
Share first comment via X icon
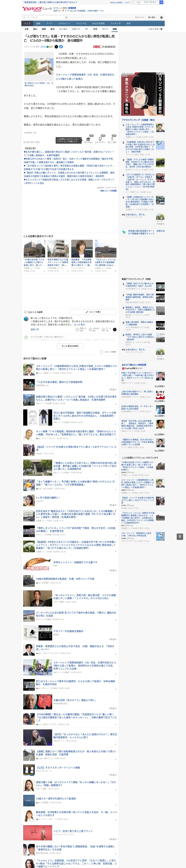click(114, 329)
